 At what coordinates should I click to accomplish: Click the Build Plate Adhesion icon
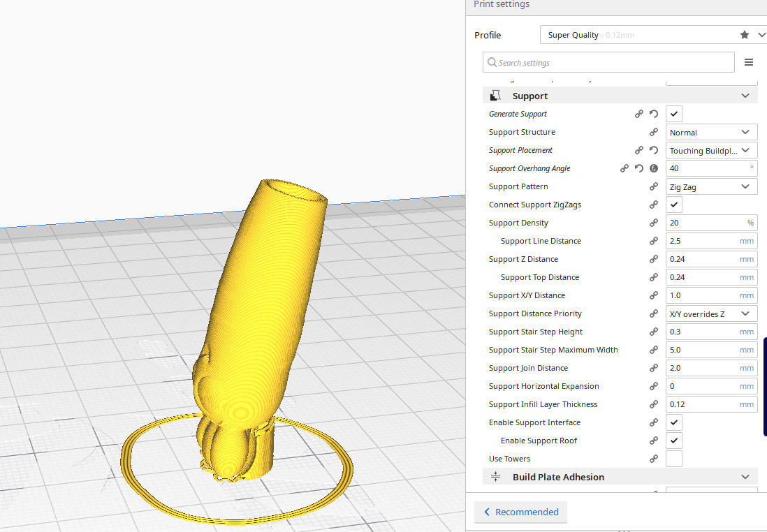point(495,476)
